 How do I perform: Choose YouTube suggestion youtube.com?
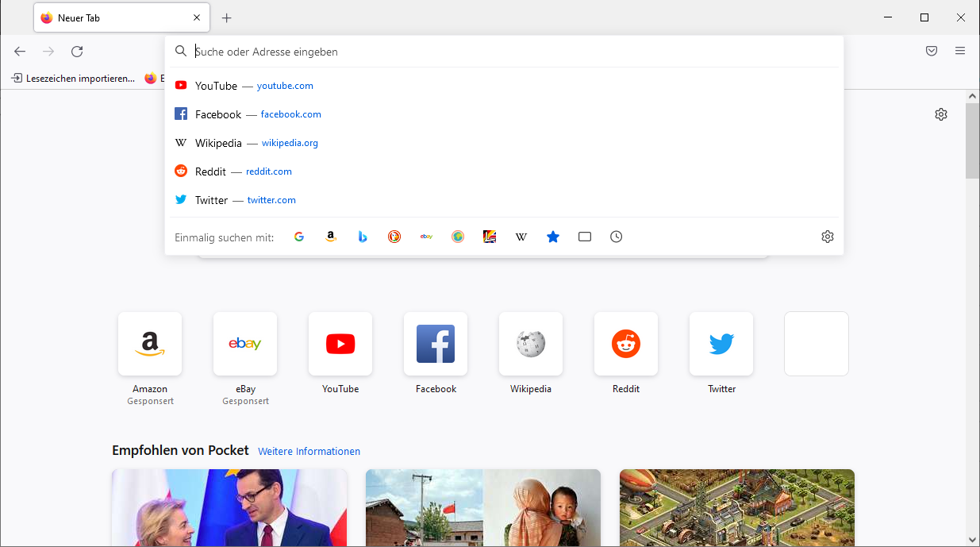pos(505,86)
